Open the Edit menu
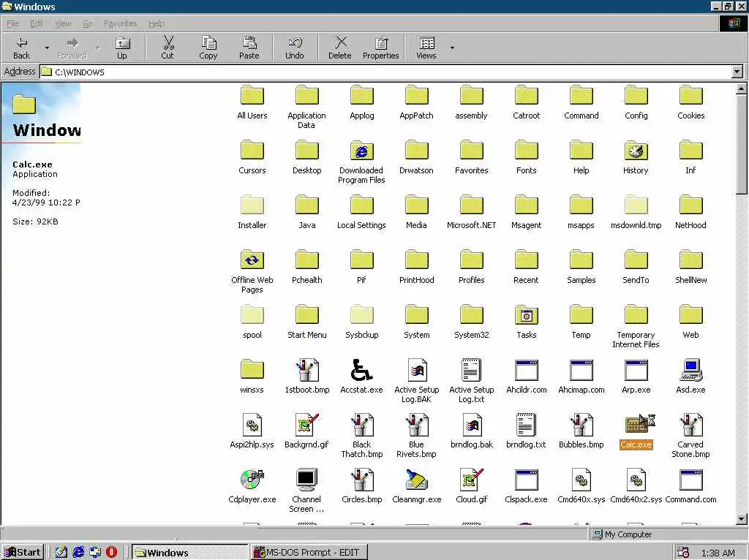The width and height of the screenshot is (749, 560). (37, 23)
